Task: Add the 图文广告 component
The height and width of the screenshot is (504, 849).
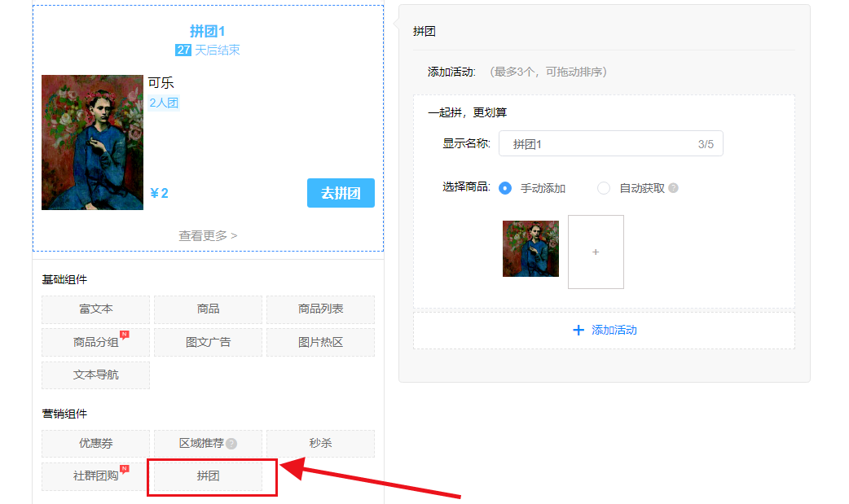Action: click(208, 342)
